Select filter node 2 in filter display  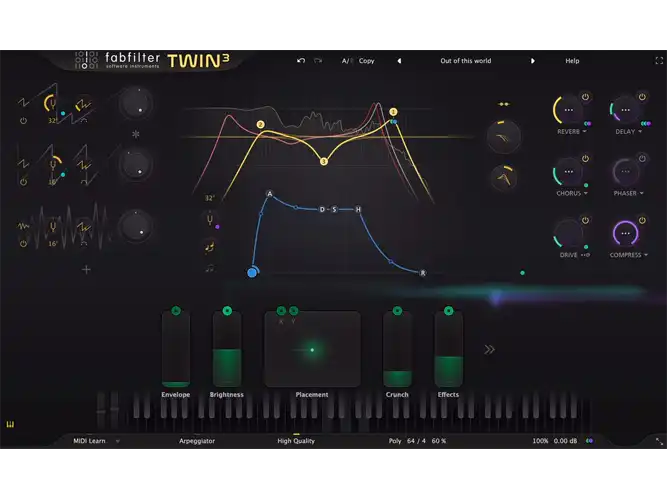tap(260, 125)
